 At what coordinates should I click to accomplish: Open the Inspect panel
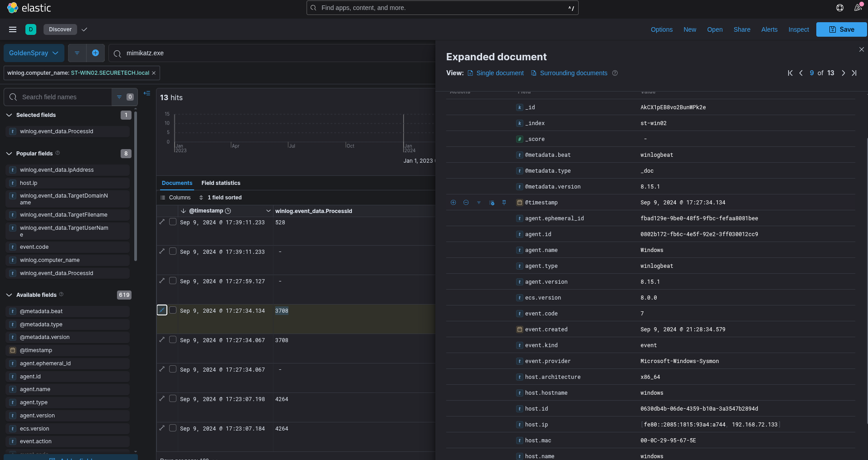point(799,29)
